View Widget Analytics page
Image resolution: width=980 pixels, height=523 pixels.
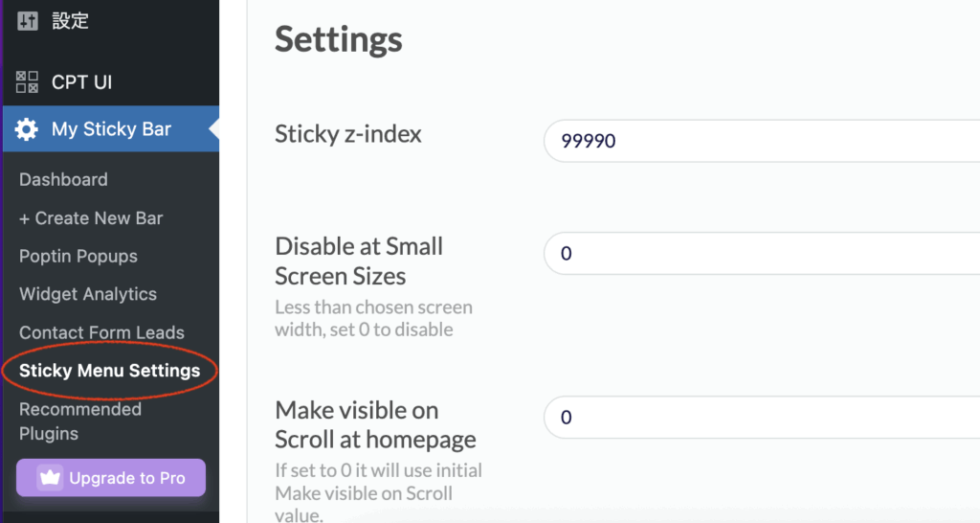tap(88, 295)
